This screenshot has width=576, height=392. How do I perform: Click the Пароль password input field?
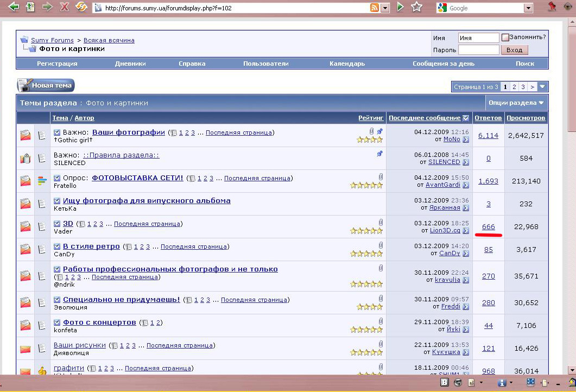point(478,50)
